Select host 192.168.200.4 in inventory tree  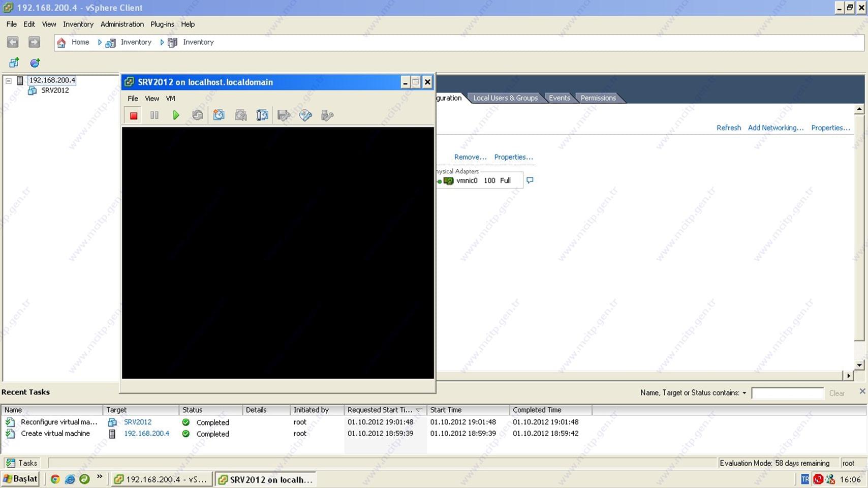point(52,80)
